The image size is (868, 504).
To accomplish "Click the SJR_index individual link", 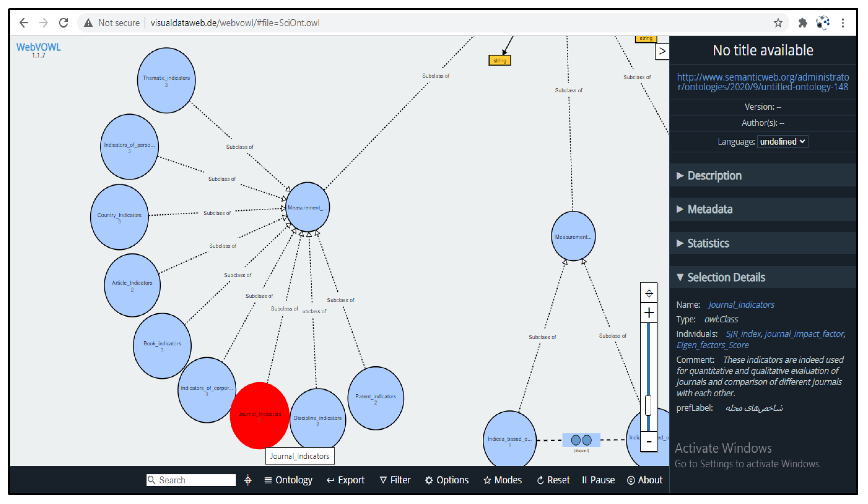I will tap(743, 334).
